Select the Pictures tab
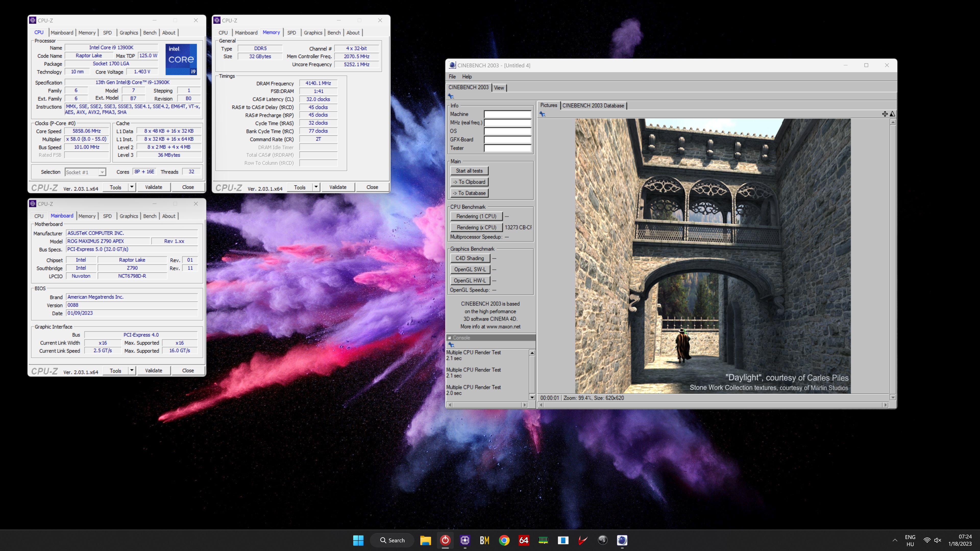 549,105
